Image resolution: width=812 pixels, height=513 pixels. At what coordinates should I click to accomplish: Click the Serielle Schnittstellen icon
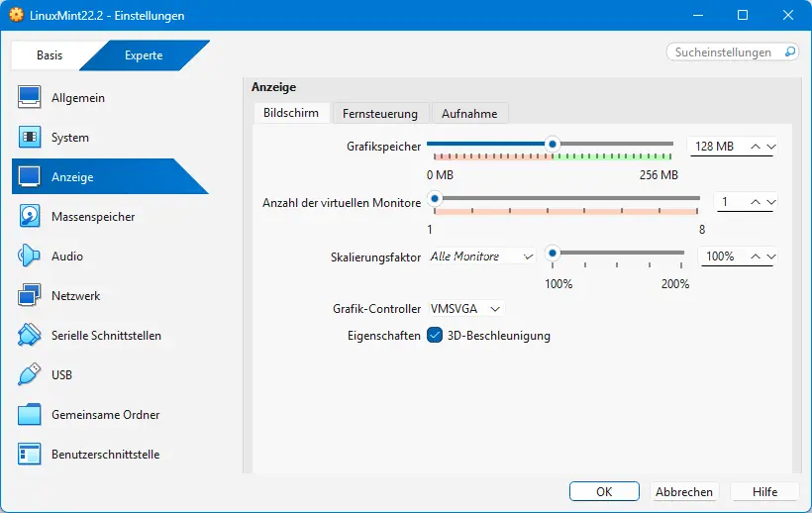click(30, 336)
